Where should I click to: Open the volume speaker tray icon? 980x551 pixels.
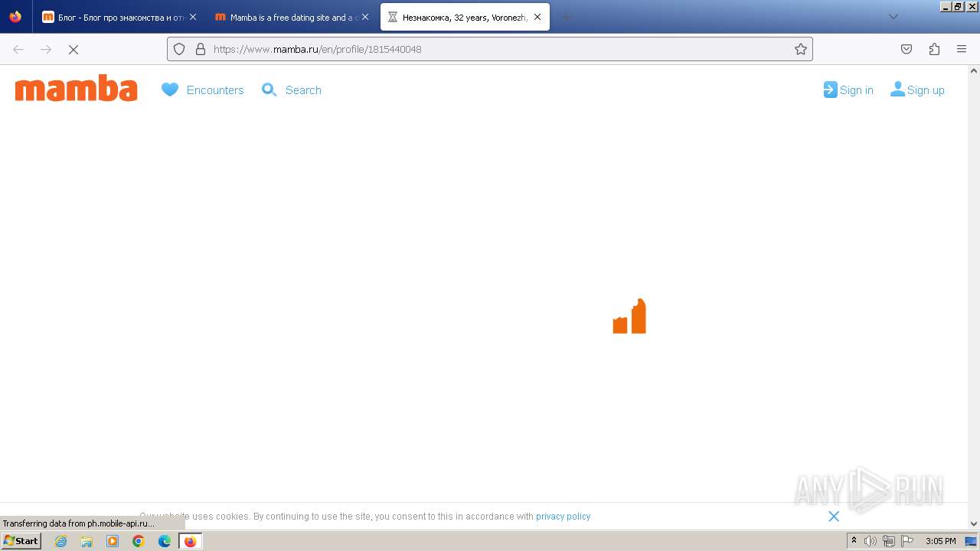871,541
